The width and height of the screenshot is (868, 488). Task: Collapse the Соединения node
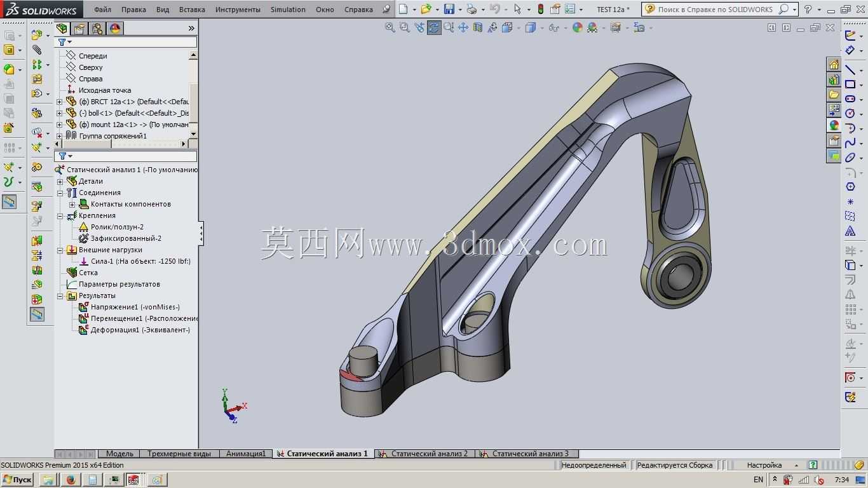click(x=60, y=193)
